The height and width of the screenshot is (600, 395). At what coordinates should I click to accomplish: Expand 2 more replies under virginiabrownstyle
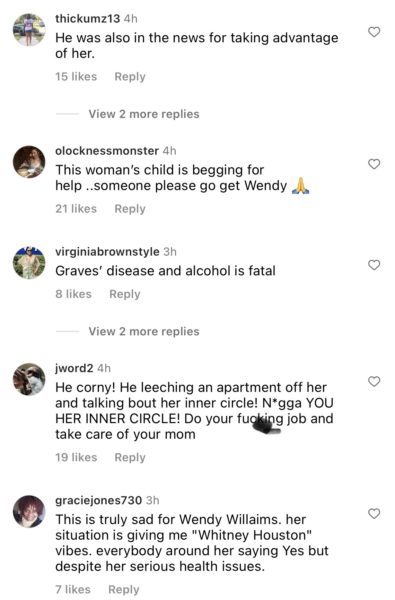click(144, 331)
